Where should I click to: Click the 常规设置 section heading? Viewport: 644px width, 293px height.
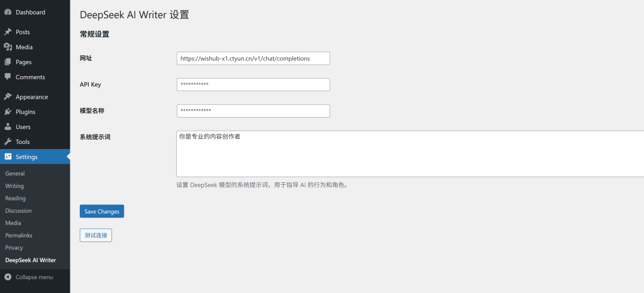click(94, 35)
